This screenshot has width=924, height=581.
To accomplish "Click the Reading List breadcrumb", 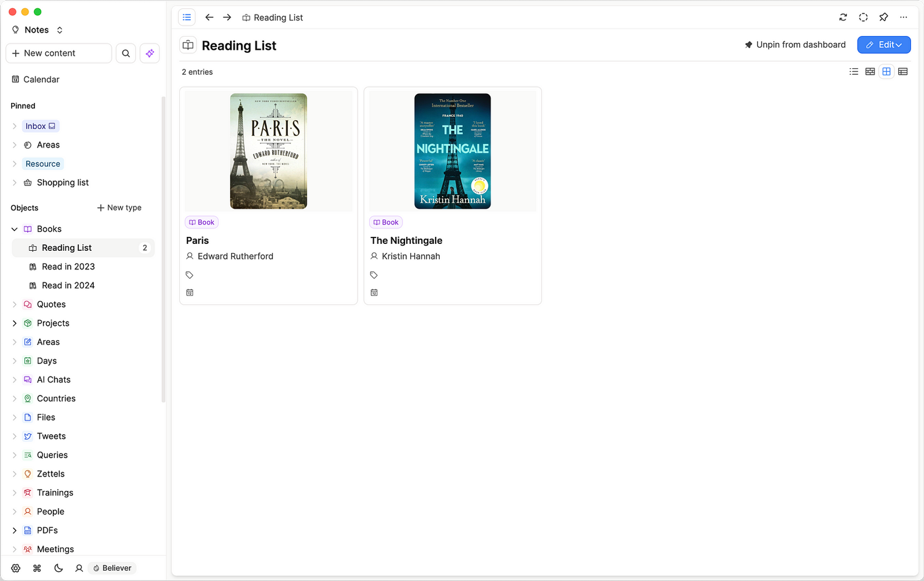I will pos(273,18).
